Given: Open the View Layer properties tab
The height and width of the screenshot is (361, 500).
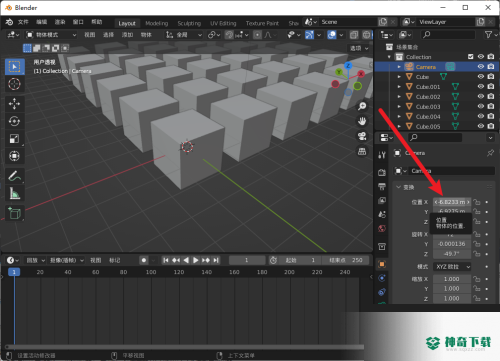Looking at the screenshot, I should [x=382, y=200].
